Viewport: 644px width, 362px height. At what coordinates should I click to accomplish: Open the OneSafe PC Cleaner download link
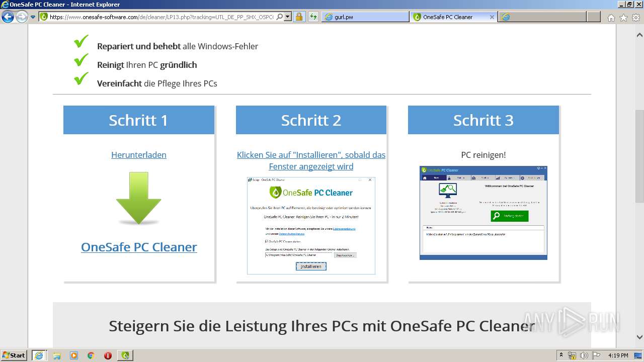coord(139,247)
